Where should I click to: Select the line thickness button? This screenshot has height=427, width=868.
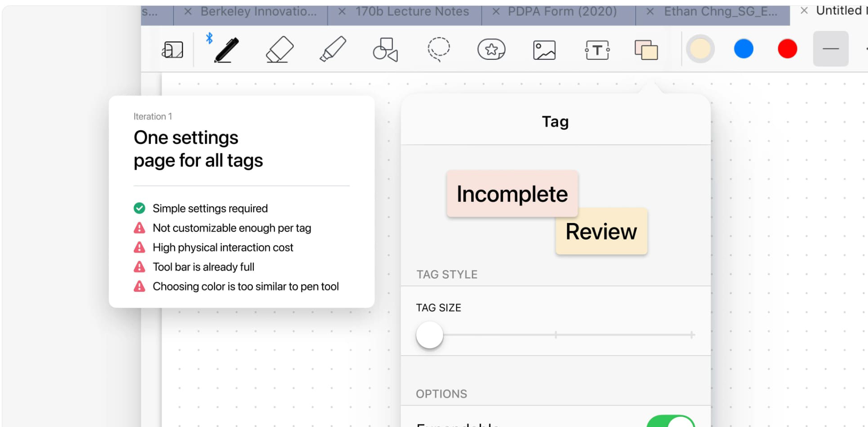coord(831,49)
